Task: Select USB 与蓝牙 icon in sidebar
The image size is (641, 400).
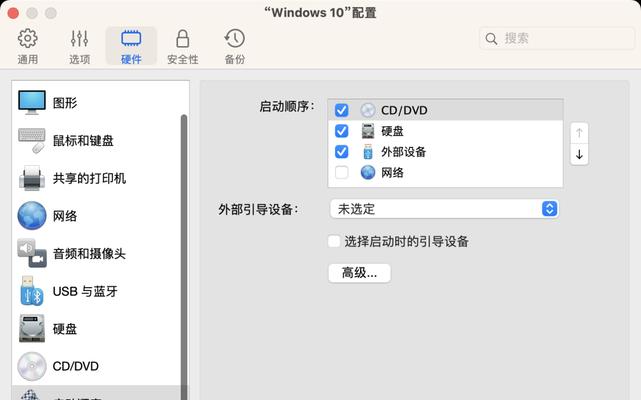Action: 32,291
